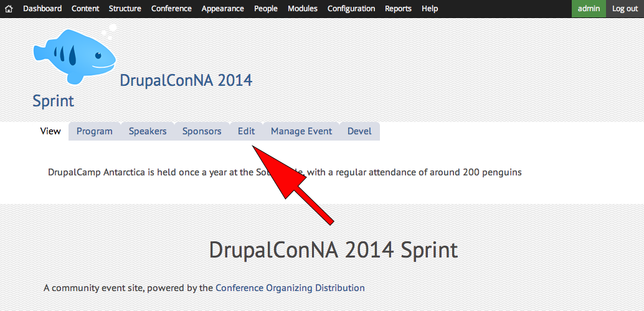
Task: Switch to the Sponsors tab
Action: pyautogui.click(x=202, y=131)
